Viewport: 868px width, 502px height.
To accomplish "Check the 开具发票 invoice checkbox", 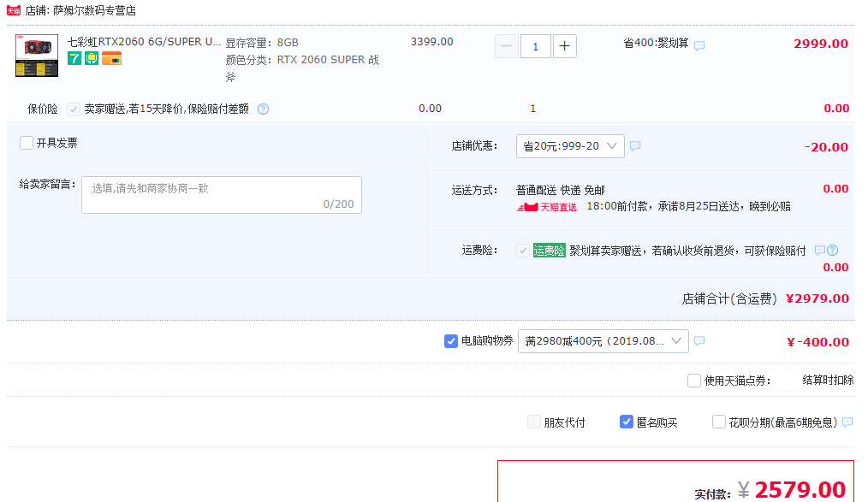I will (26, 143).
